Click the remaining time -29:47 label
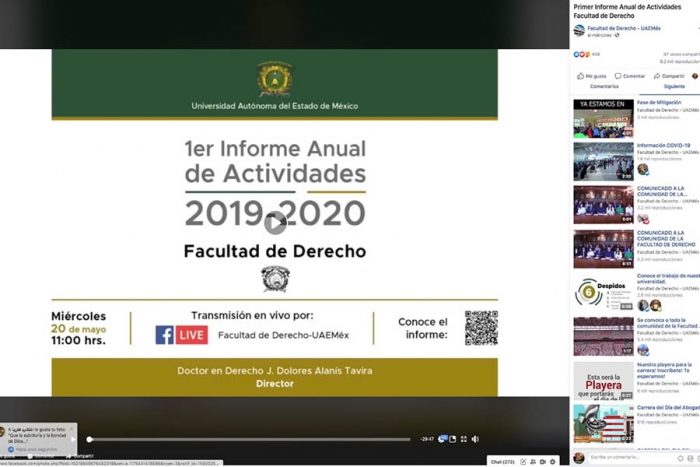Viewport: 700px width, 467px height. tap(427, 439)
